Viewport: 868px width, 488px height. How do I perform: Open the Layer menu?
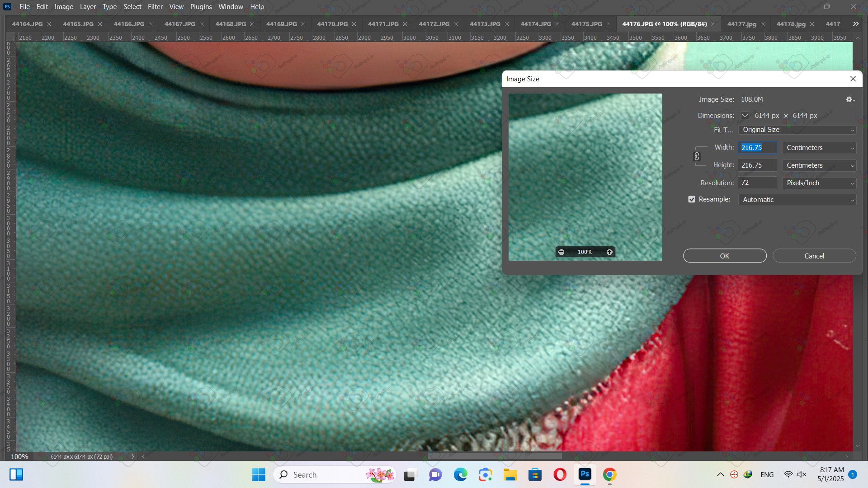click(x=88, y=7)
